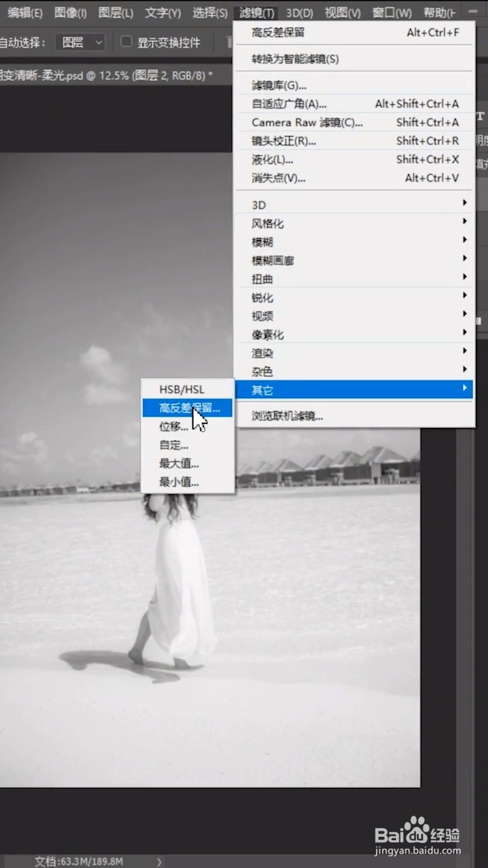The image size is (488, 868).
Task: Expand the 锐化 submenu
Action: (x=354, y=298)
